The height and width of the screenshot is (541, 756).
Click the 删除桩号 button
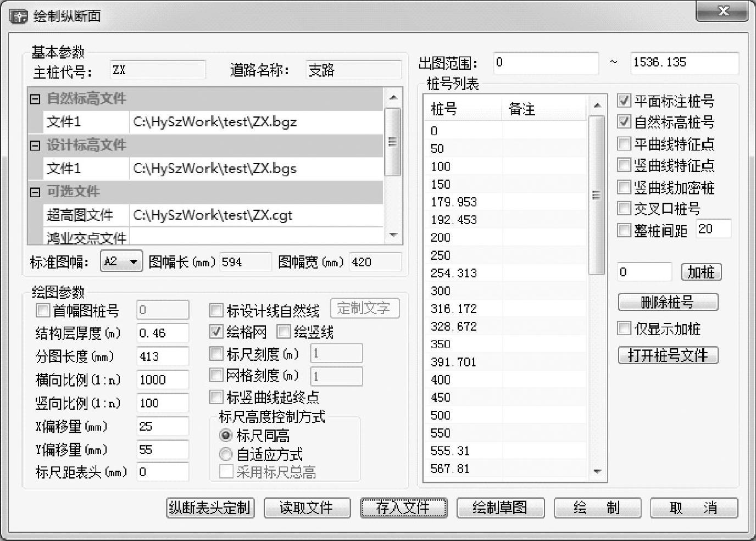point(668,302)
